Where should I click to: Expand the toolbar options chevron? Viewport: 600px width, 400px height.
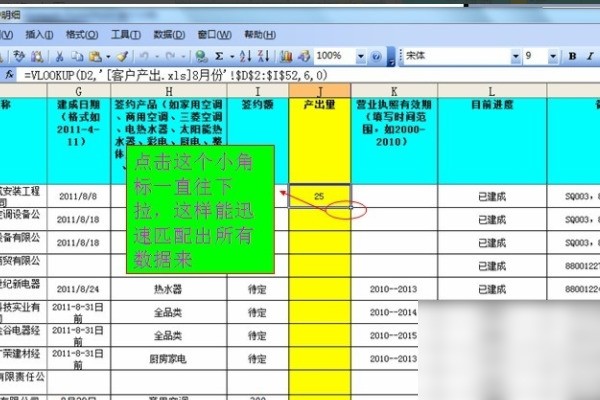pos(390,57)
